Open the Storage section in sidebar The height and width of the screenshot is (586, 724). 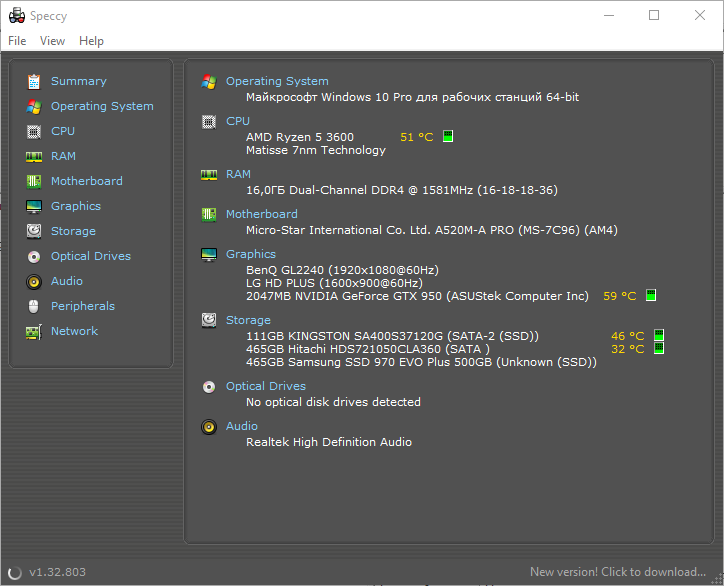[73, 231]
